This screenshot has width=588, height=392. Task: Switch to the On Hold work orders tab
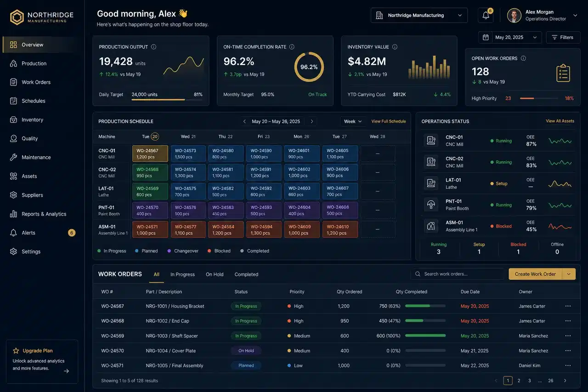(x=215, y=274)
